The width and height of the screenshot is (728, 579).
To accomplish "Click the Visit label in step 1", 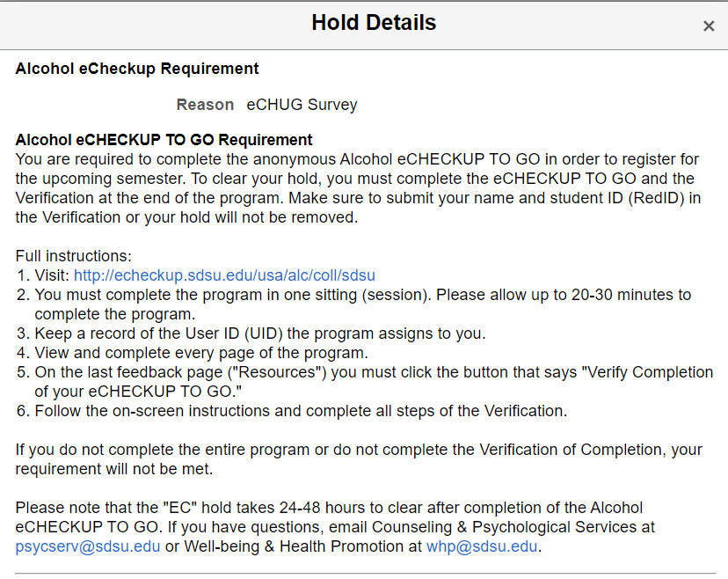I will coord(52,275).
